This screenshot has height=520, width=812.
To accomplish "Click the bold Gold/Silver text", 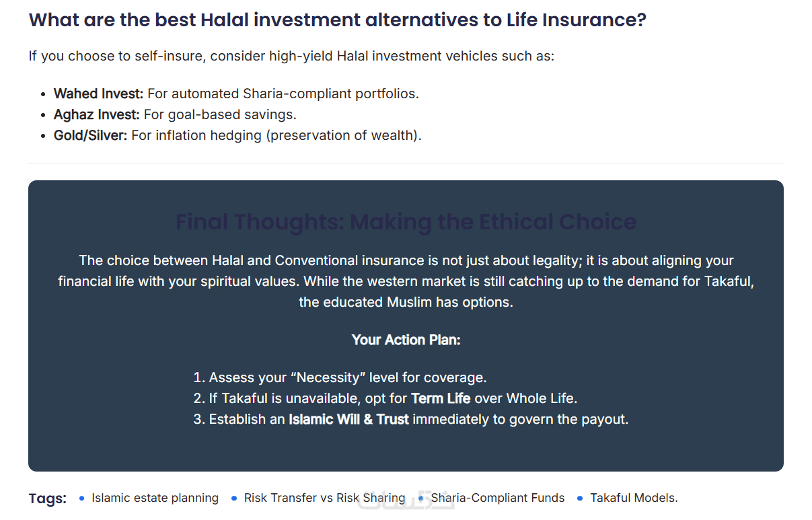I will coord(90,135).
